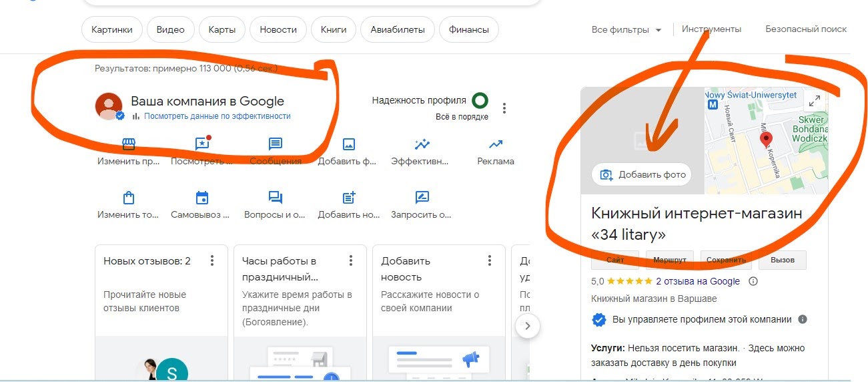Click the three-dot menu beside Надежность профиля
868x382 pixels.
pyautogui.click(x=504, y=108)
